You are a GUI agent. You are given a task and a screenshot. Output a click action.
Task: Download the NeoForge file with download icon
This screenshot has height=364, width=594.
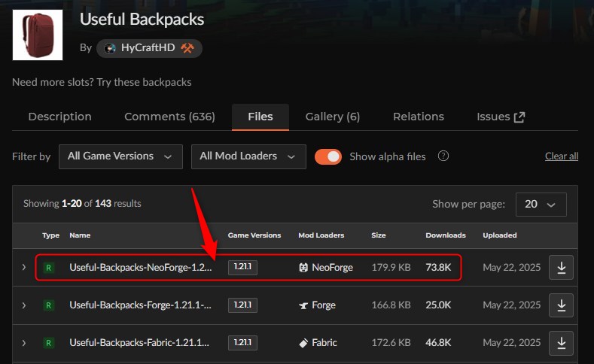(x=561, y=268)
